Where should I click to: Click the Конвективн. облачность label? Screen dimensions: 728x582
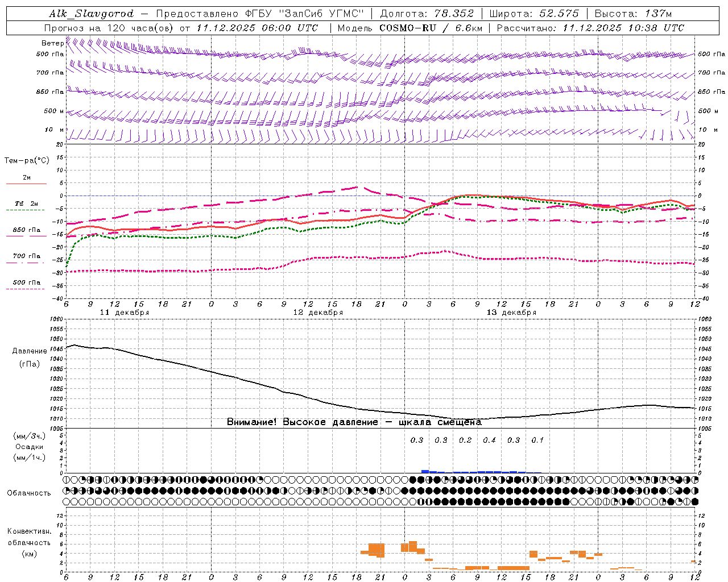coord(29,537)
